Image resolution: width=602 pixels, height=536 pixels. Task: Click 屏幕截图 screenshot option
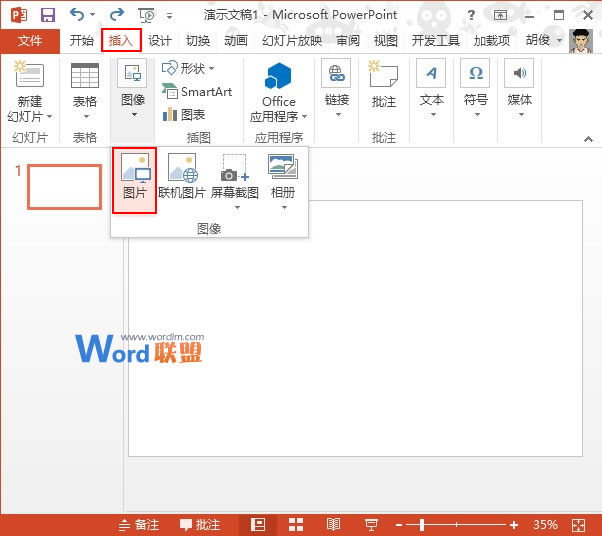click(x=235, y=181)
